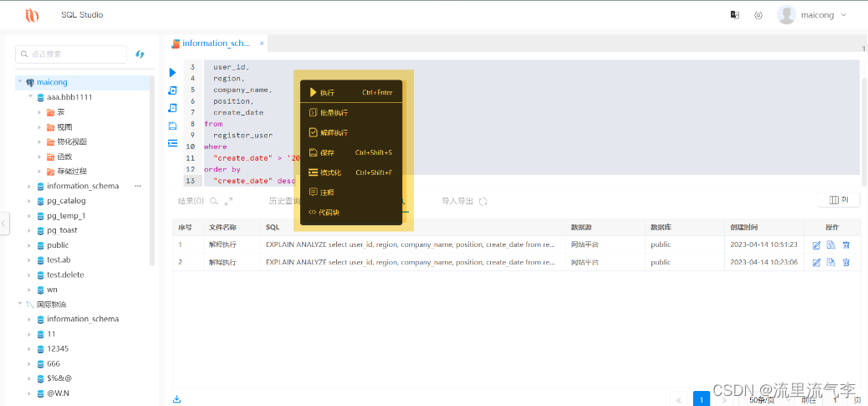Choose 注释 from the context menu

(351, 193)
